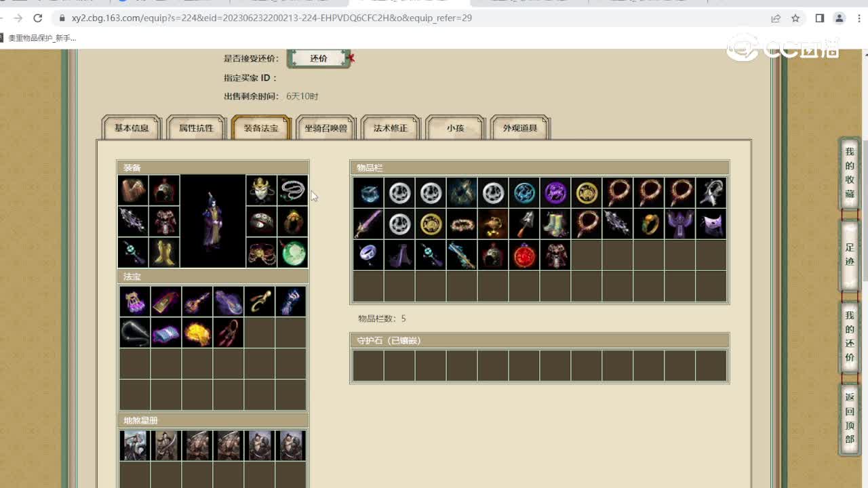This screenshot has height=488, width=868.
Task: Open the 小孩 tab
Action: click(x=455, y=127)
